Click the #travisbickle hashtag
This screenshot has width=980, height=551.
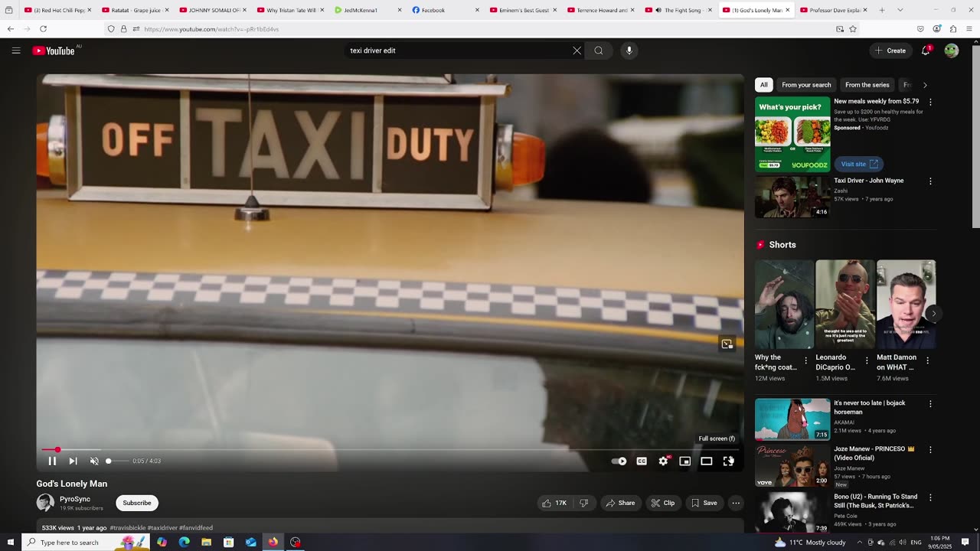point(127,528)
